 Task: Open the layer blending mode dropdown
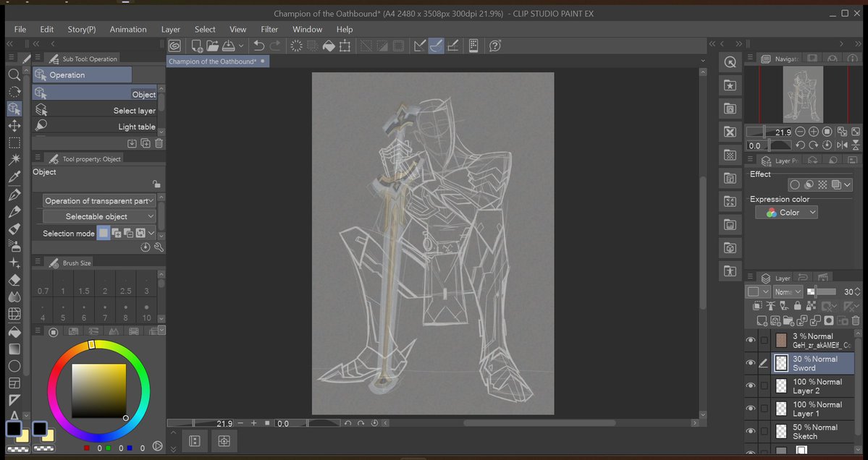(x=787, y=291)
